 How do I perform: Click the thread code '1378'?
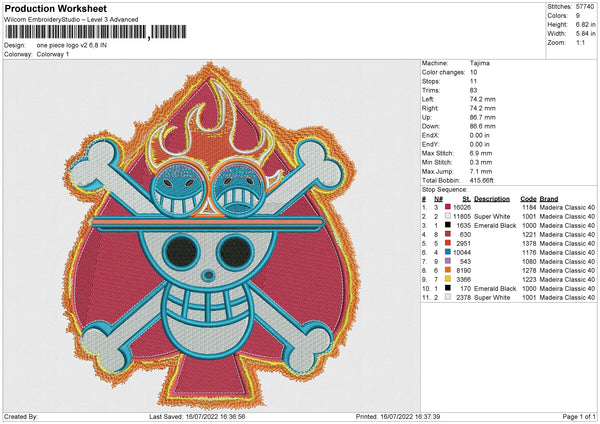[530, 243]
